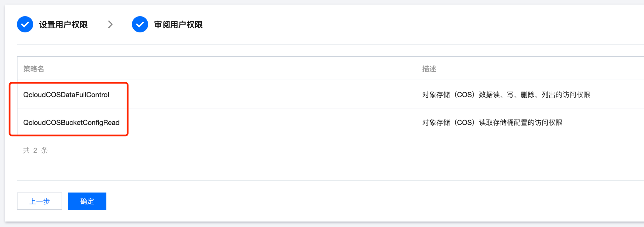Click the 读取存储桶配置 permission text

tap(503, 123)
